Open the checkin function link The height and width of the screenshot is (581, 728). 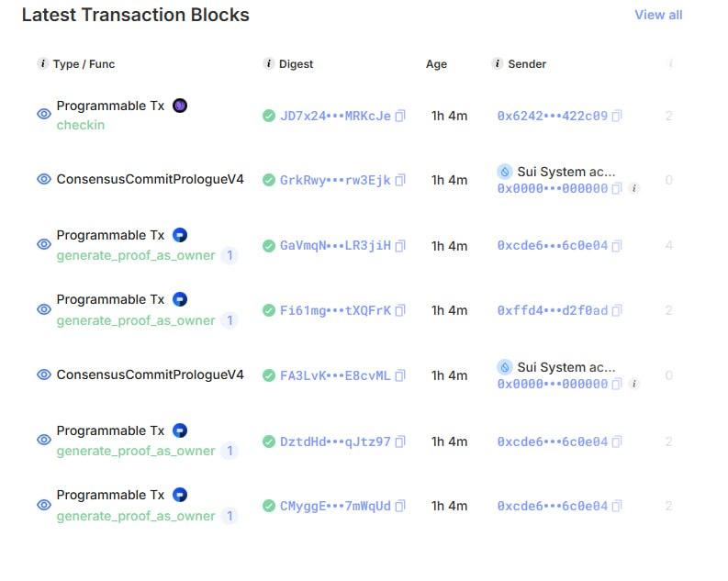tap(81, 125)
